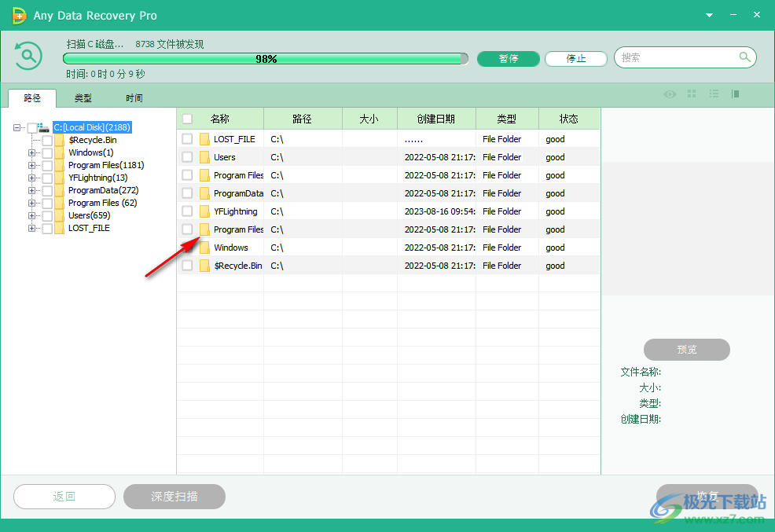Click the ProgramData folder icon in file list
The height and width of the screenshot is (532, 775).
pos(204,193)
